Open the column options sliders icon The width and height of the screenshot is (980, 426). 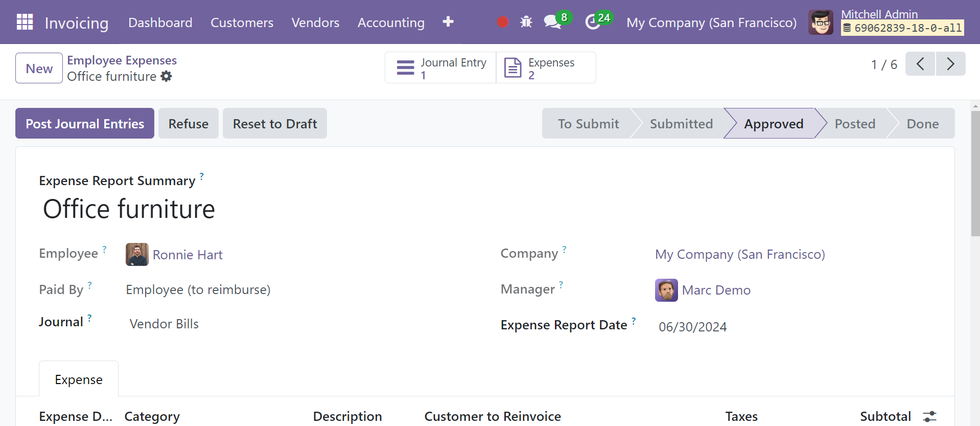pos(929,416)
